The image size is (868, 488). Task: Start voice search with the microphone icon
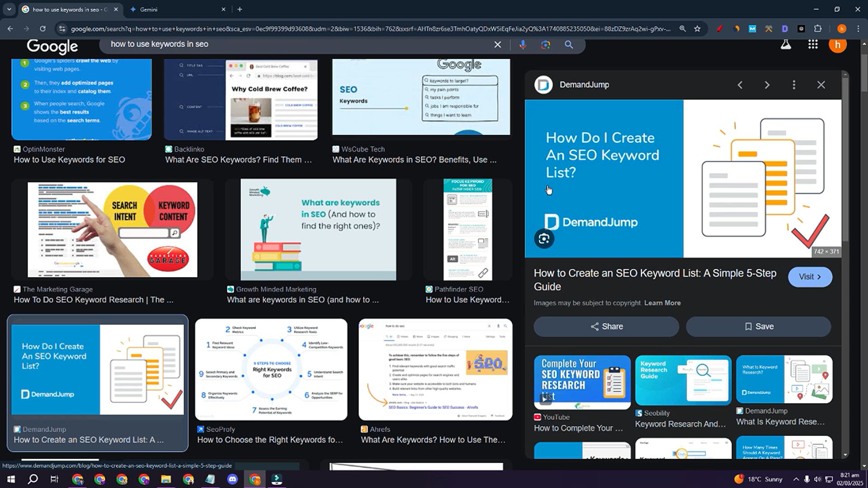523,44
